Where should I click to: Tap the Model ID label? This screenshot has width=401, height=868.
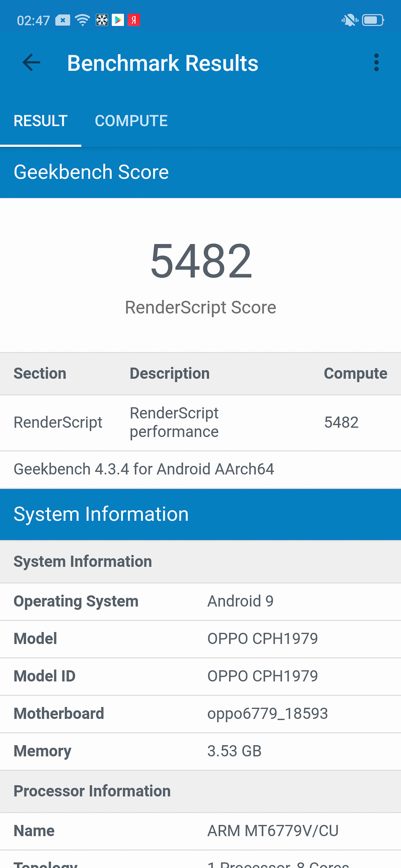point(44,676)
